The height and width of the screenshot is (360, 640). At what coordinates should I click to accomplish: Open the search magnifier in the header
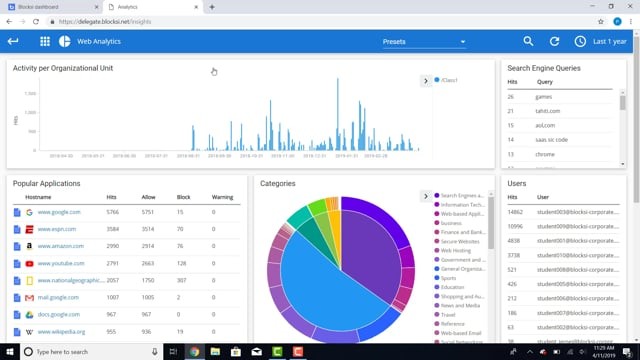coord(528,41)
